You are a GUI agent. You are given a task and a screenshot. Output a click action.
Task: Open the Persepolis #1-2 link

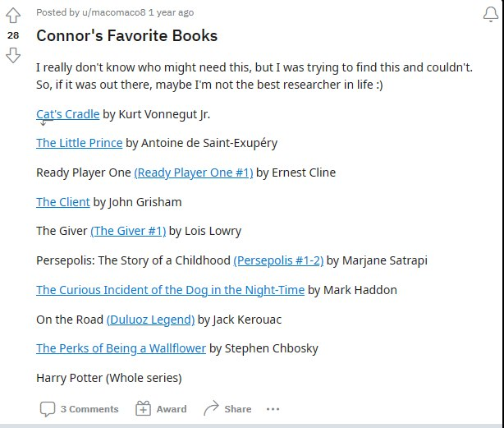(278, 260)
